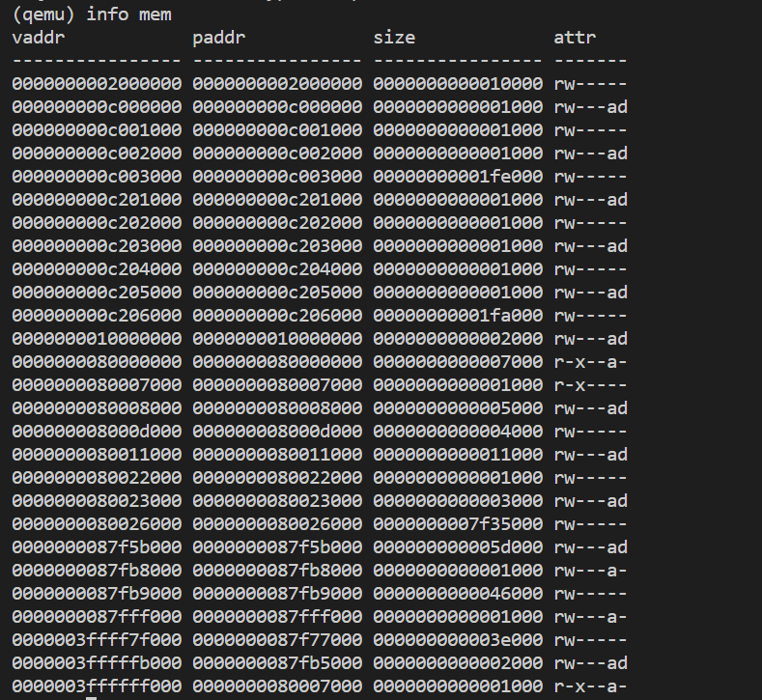Click vaddr value 0000003ffff7f000
The height and width of the screenshot is (700, 762).
(x=98, y=640)
